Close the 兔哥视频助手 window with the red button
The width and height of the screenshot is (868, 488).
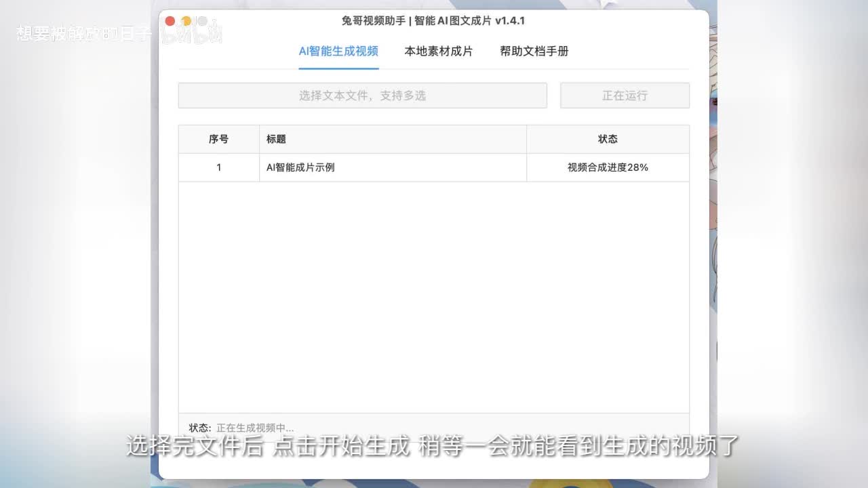tap(170, 21)
